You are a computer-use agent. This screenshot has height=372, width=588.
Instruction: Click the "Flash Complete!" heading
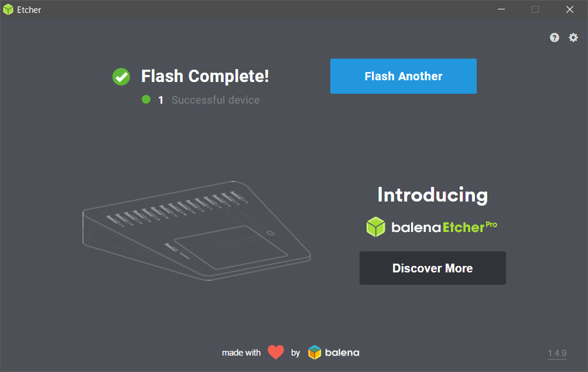[205, 77]
